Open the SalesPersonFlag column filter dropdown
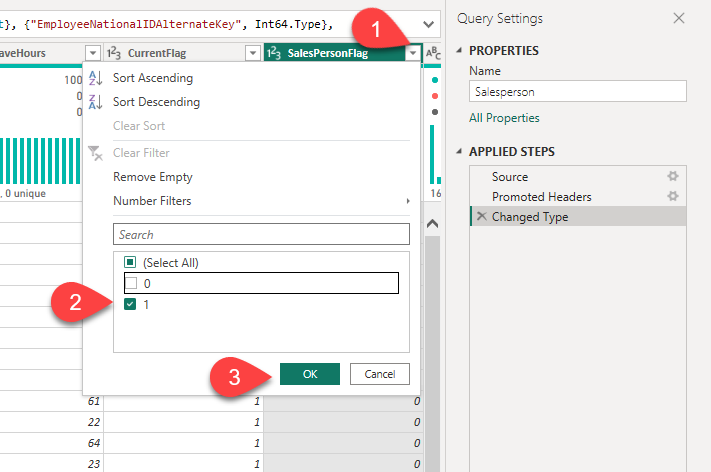 pos(412,54)
